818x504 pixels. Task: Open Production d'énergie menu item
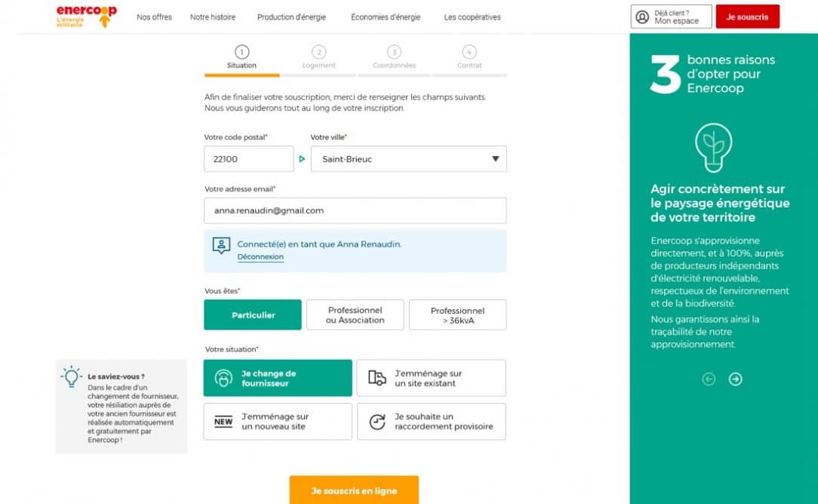click(x=291, y=17)
